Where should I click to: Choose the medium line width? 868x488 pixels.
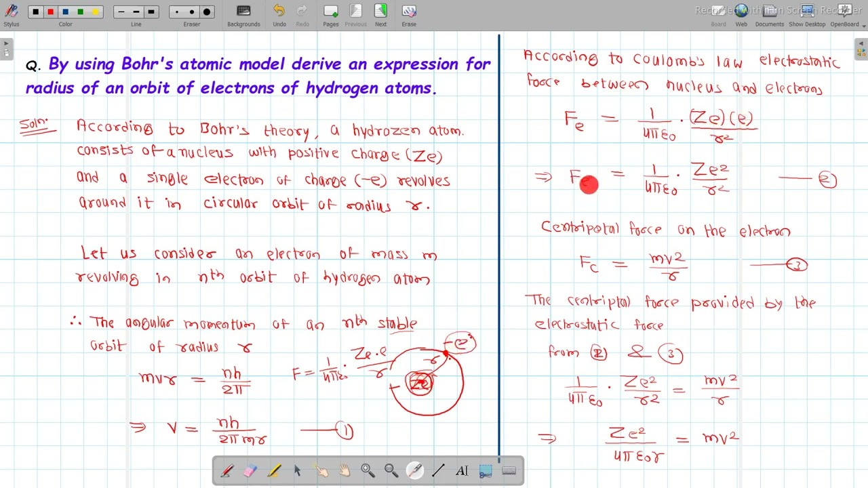click(x=136, y=12)
